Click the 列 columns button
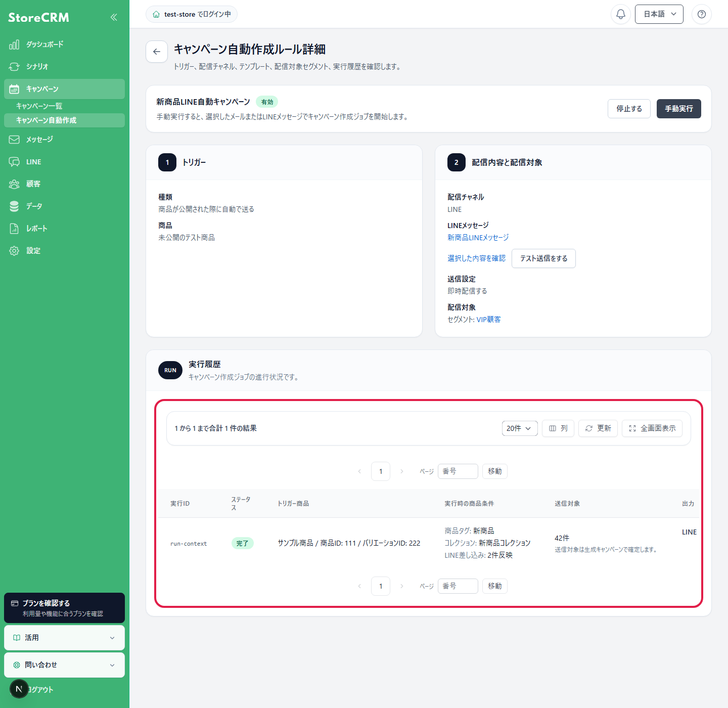The height and width of the screenshot is (708, 728). [x=558, y=428]
